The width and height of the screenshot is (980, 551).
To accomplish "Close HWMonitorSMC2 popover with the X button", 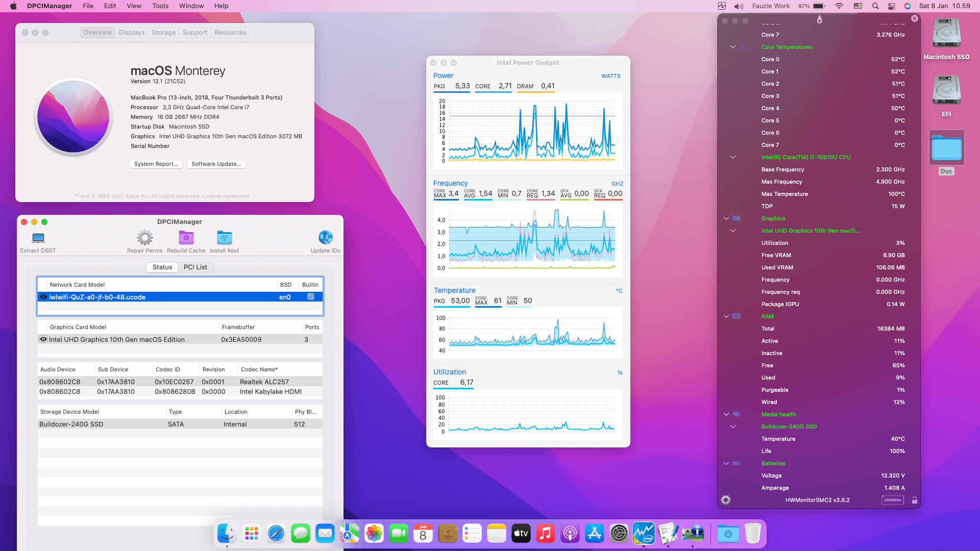I will (915, 18).
